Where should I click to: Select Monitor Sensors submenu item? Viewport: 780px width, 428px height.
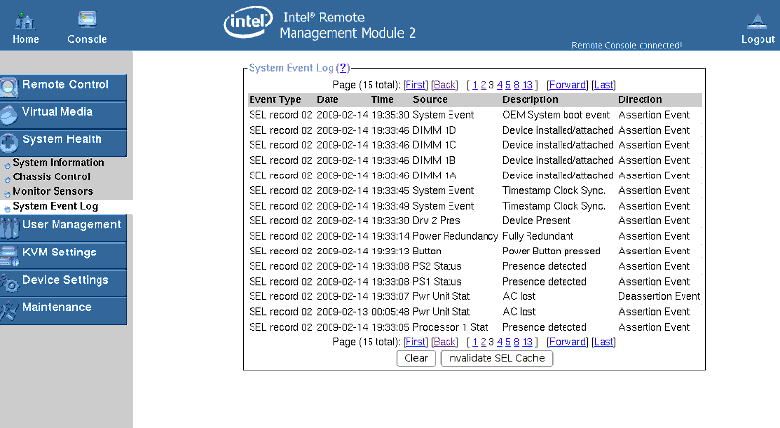coord(53,191)
